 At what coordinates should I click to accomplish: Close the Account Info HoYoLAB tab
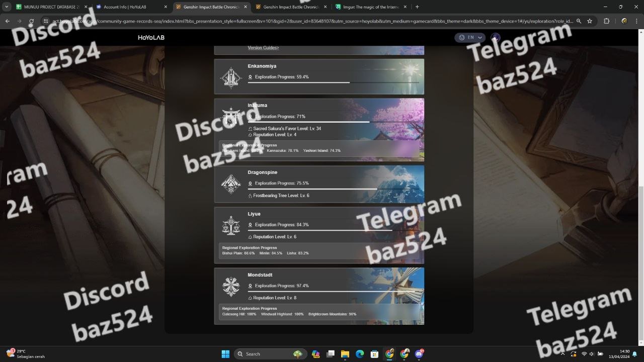point(166,7)
